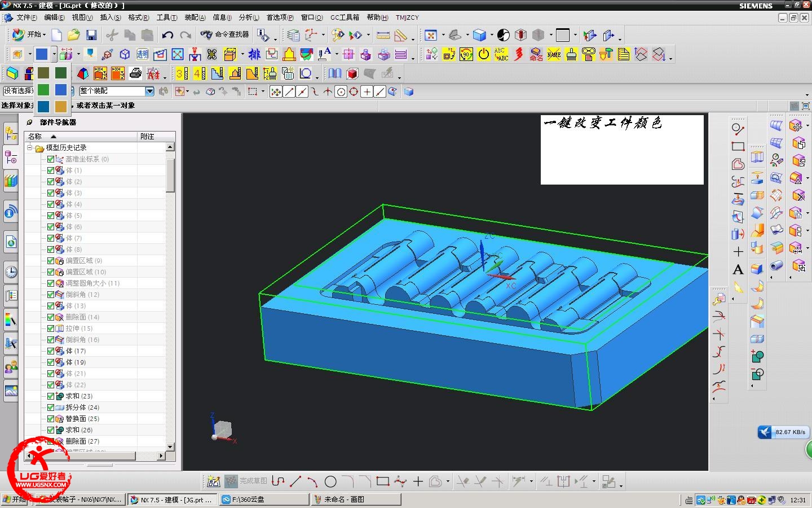Click the 排 arrangement icon
Screen dimensions: 812x508
pyautogui.click(x=254, y=54)
